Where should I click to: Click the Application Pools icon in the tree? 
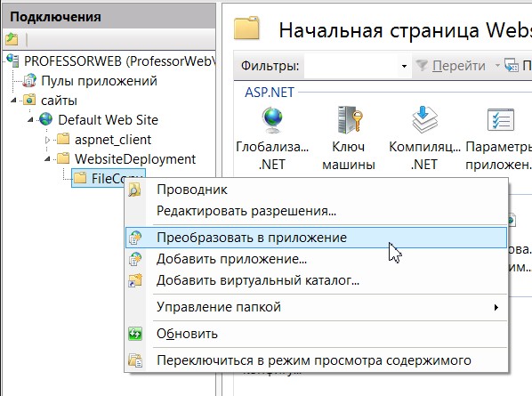[29, 81]
